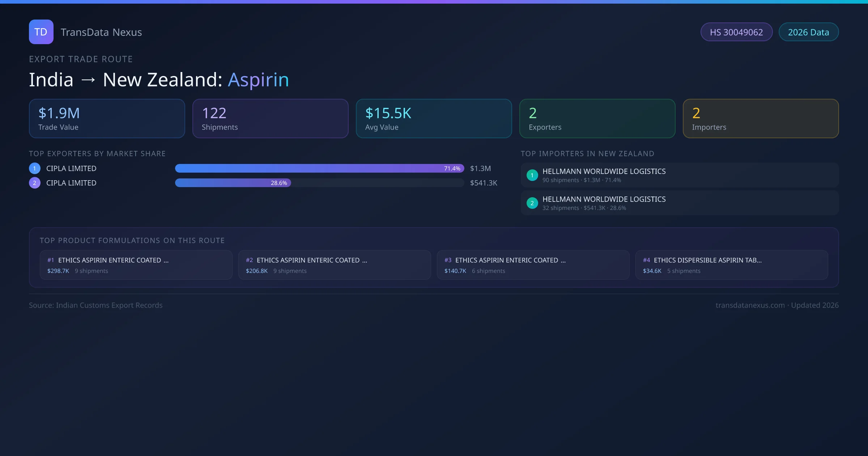Click exporter rank 1 blue badge
The height and width of the screenshot is (456, 868).
[35, 168]
